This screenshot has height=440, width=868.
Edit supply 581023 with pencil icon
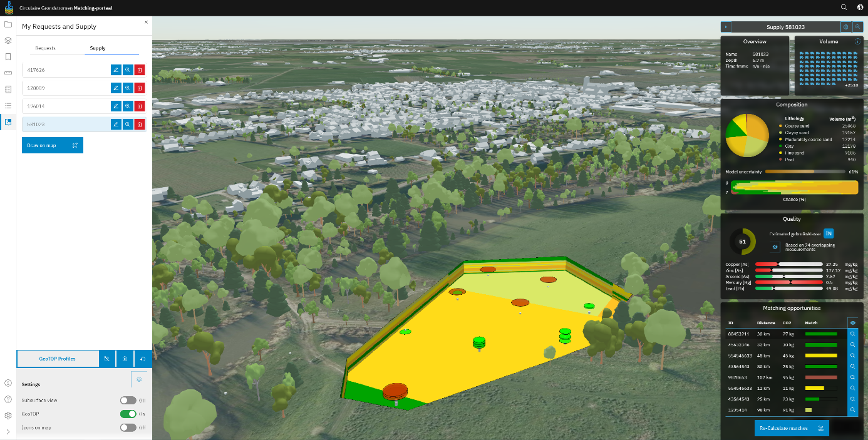click(x=116, y=125)
